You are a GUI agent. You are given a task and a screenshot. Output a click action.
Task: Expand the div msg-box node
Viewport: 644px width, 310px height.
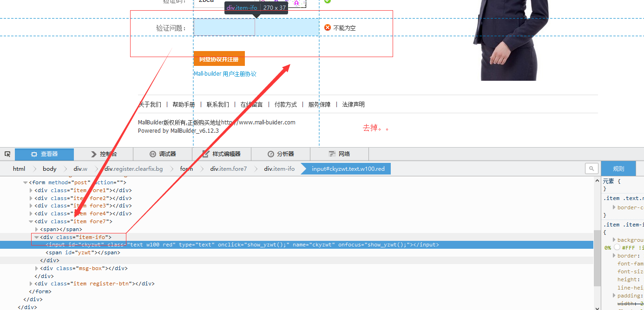coord(37,268)
